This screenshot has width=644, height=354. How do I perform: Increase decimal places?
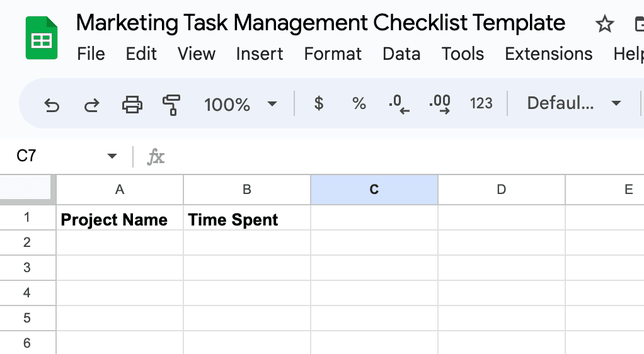(440, 104)
